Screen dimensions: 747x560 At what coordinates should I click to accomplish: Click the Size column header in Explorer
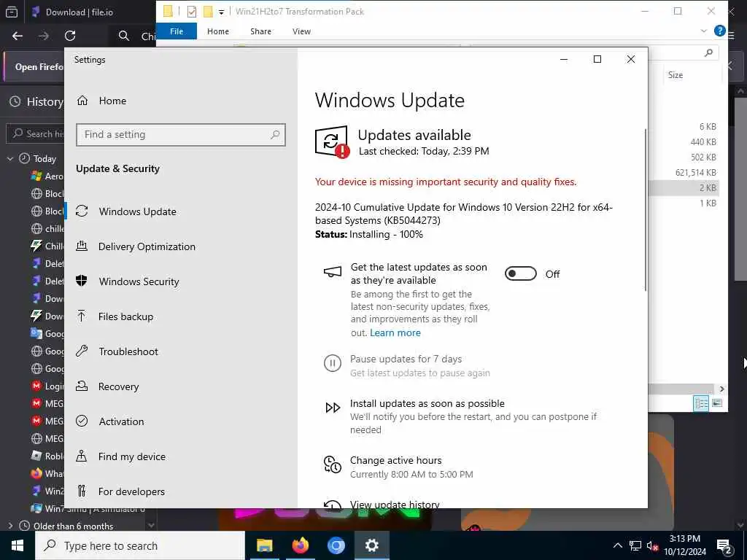[x=675, y=75]
